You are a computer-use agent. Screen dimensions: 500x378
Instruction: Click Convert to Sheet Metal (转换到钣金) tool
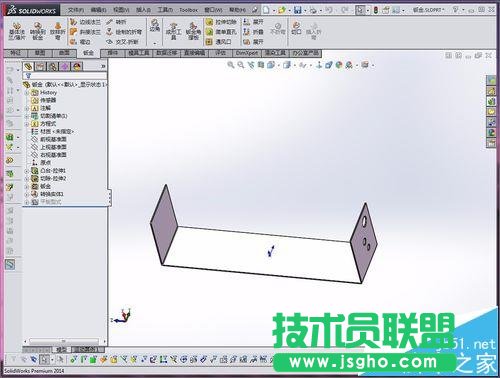38,31
